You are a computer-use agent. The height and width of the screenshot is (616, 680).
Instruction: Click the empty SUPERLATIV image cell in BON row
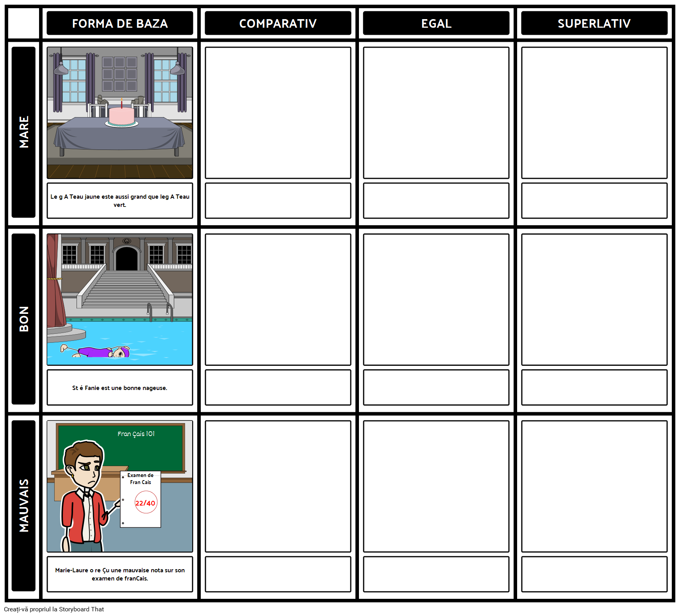tap(594, 299)
